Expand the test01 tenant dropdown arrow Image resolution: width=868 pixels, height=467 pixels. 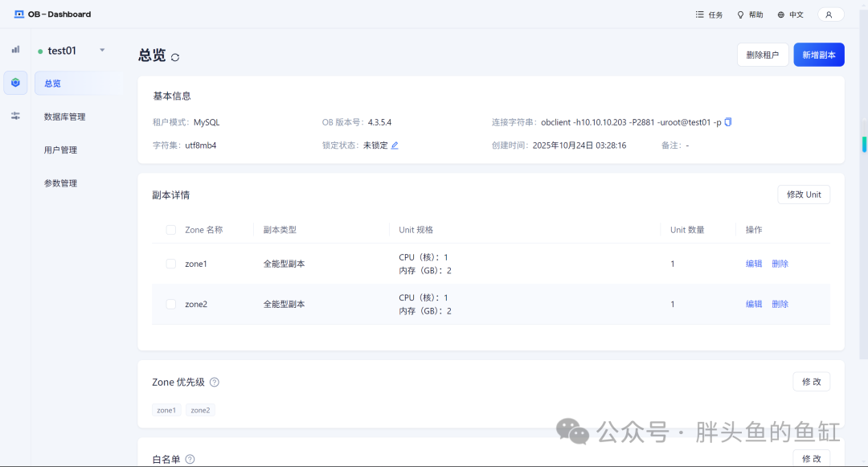pyautogui.click(x=102, y=50)
